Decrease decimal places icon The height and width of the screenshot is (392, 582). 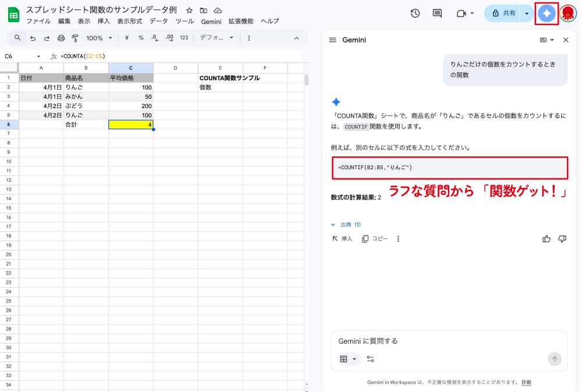[154, 37]
